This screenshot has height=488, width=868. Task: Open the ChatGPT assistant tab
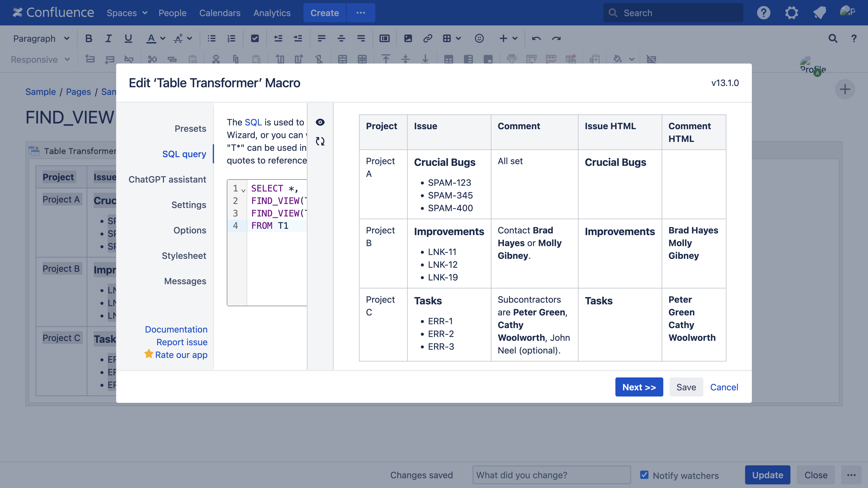pos(167,180)
